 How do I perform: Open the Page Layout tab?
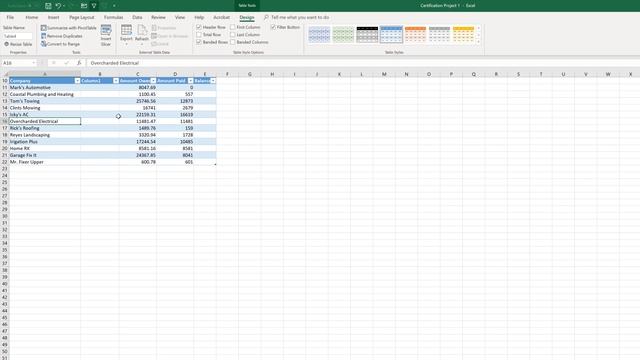[82, 17]
